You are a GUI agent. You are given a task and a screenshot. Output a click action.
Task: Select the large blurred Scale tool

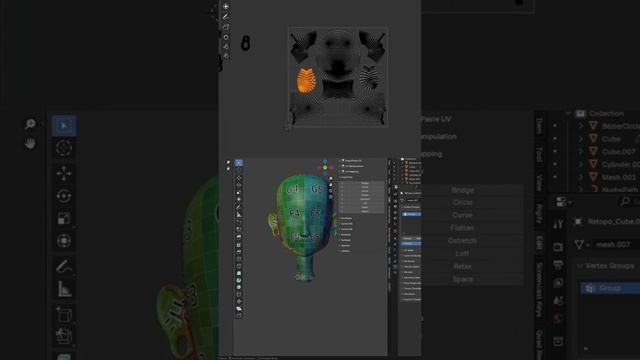64,219
